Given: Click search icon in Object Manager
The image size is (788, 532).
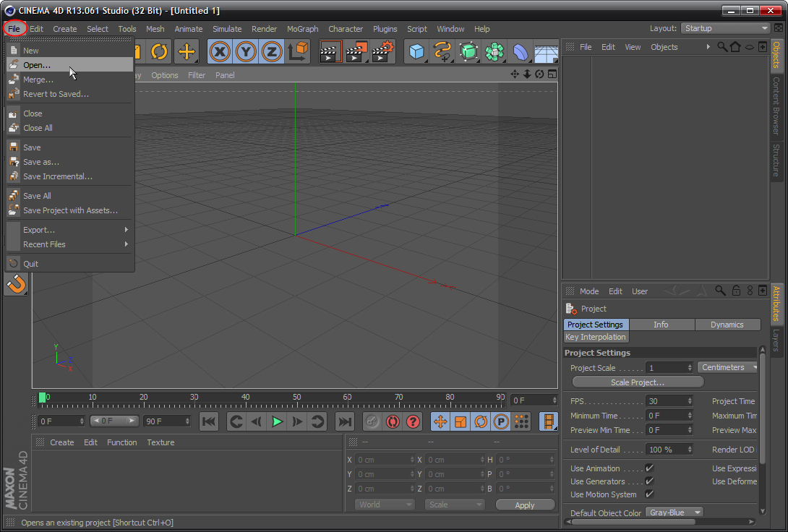Looking at the screenshot, I should click(722, 47).
